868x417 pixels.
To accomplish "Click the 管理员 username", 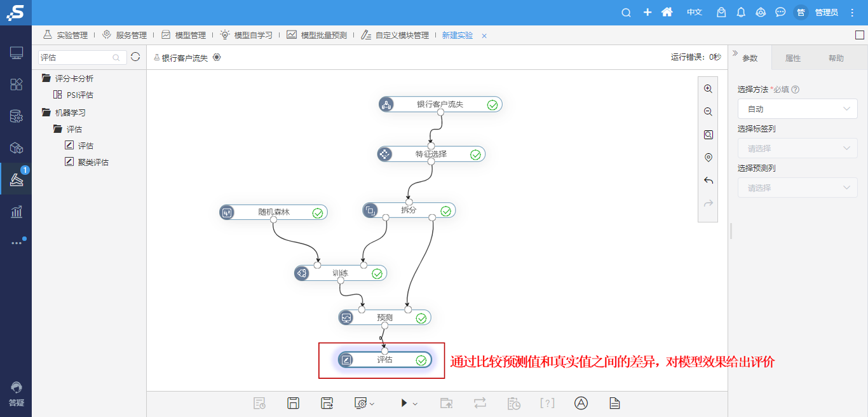I will point(827,13).
